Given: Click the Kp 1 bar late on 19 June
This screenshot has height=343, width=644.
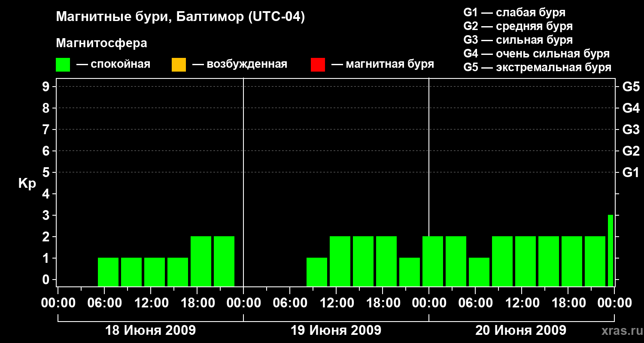Looking at the screenshot, I should [x=410, y=272].
